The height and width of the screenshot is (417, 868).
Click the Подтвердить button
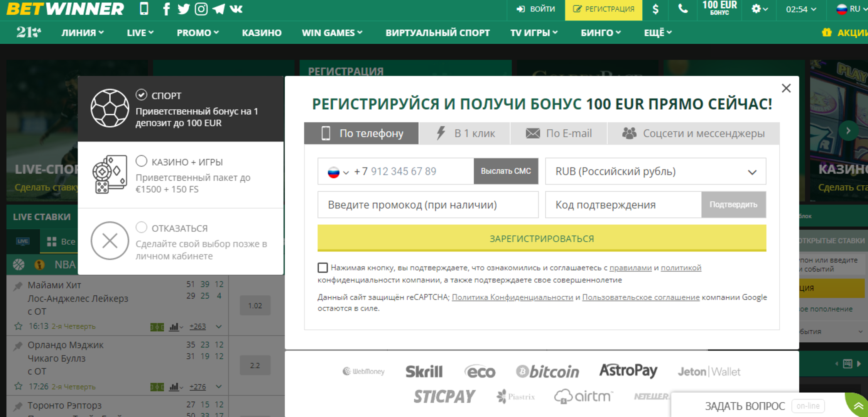(733, 205)
